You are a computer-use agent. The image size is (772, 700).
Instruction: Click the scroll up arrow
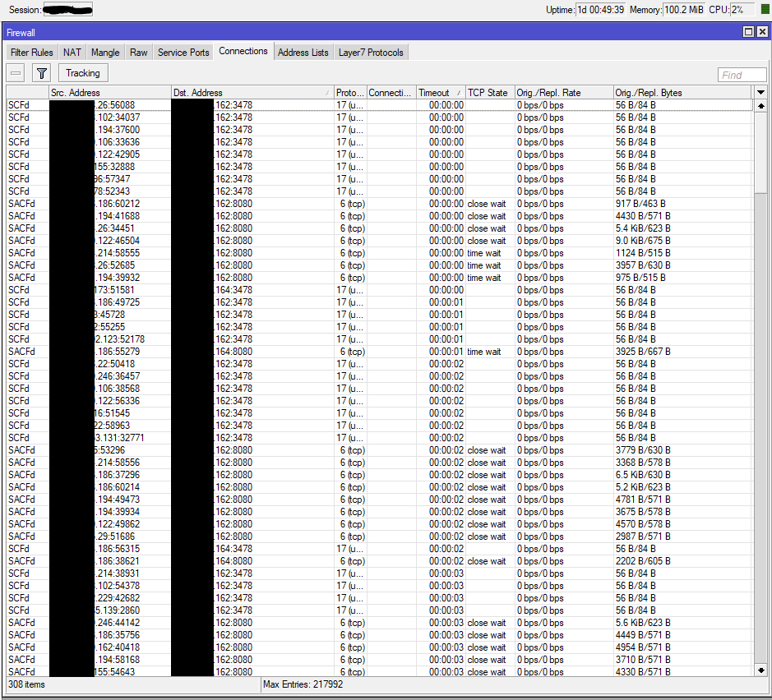pos(760,106)
